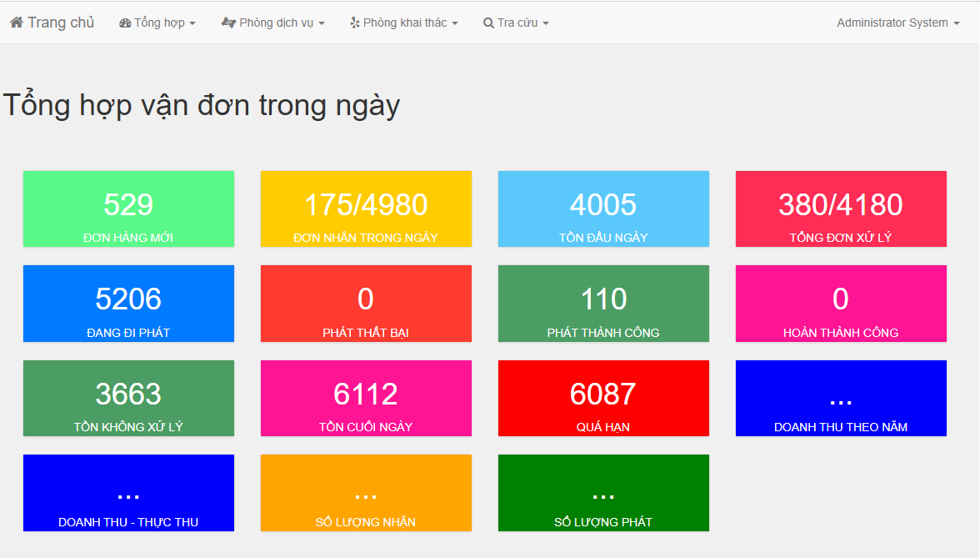Expand the caret next to Tổng hợp
Viewport: 980px width, 558px height.
point(192,23)
